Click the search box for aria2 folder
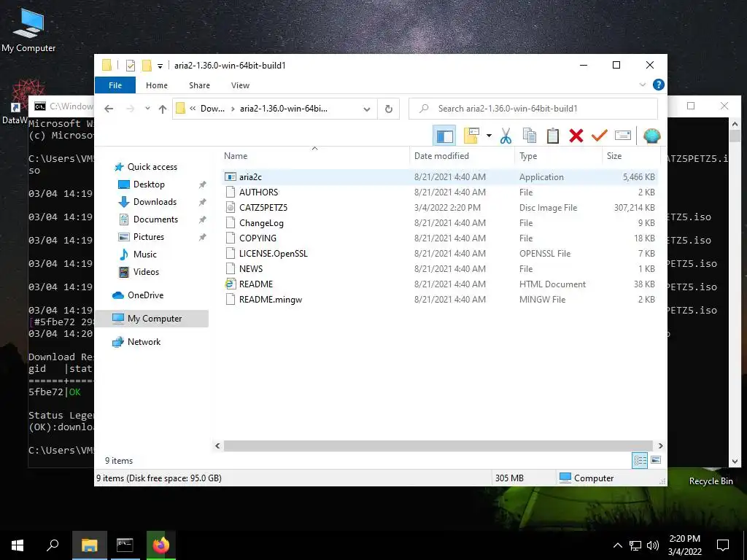The height and width of the screenshot is (560, 747). tap(533, 109)
